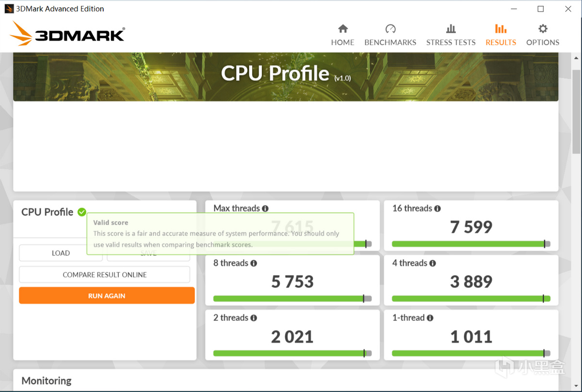Click COMPARE RESULT ONLINE button
582x392 pixels.
pos(104,274)
